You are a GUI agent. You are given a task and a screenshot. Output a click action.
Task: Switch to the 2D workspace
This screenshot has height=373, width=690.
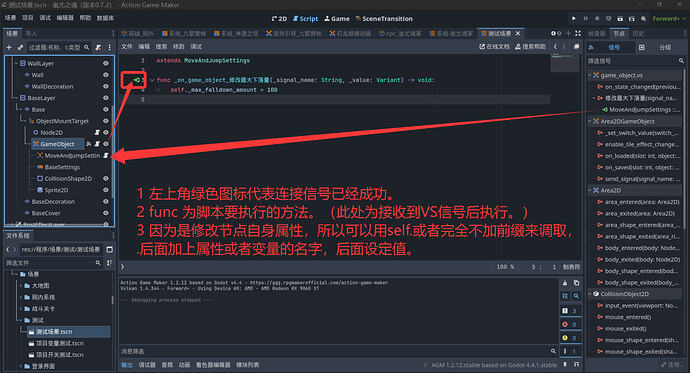[279, 18]
